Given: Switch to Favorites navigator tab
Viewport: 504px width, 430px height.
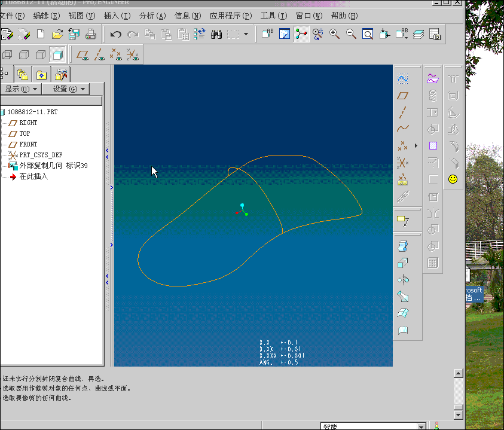Looking at the screenshot, I should pyautogui.click(x=41, y=75).
